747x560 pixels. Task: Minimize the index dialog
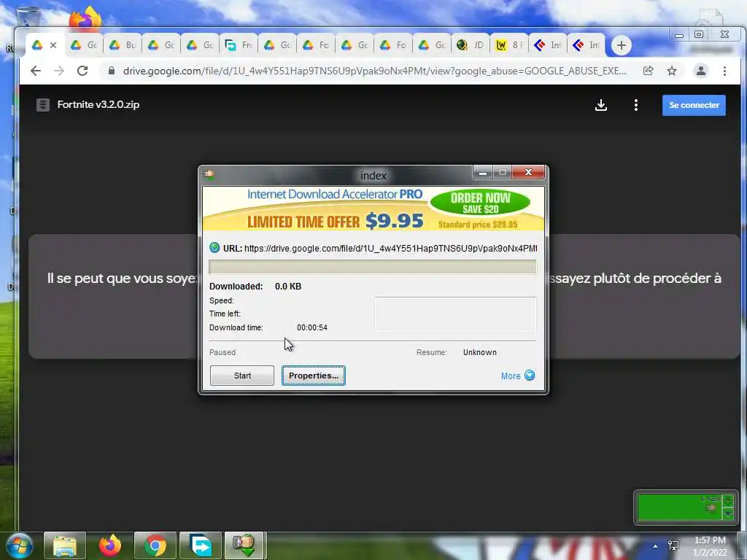[x=483, y=172]
